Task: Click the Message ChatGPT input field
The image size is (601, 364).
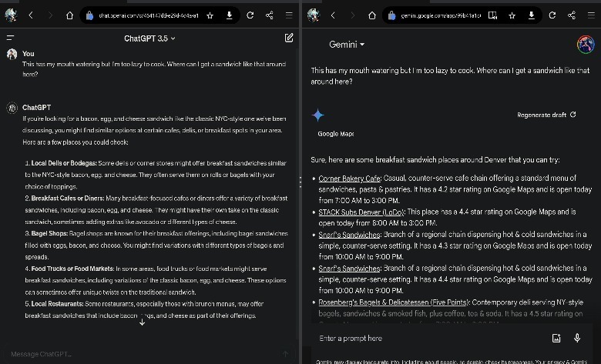Action: click(139, 354)
